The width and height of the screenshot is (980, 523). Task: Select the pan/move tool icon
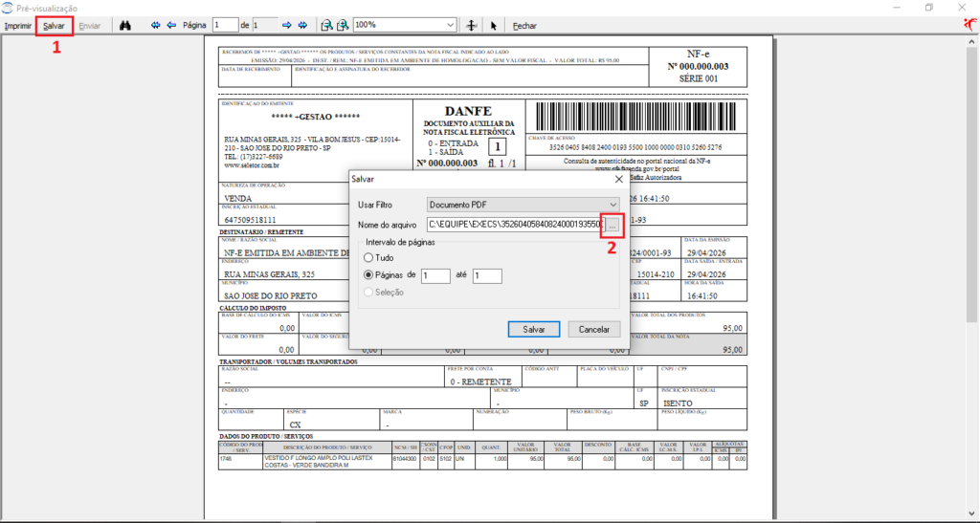click(472, 26)
